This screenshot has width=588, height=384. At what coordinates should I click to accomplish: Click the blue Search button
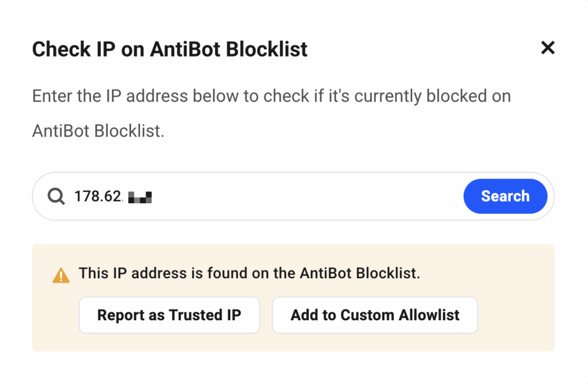[x=505, y=196]
